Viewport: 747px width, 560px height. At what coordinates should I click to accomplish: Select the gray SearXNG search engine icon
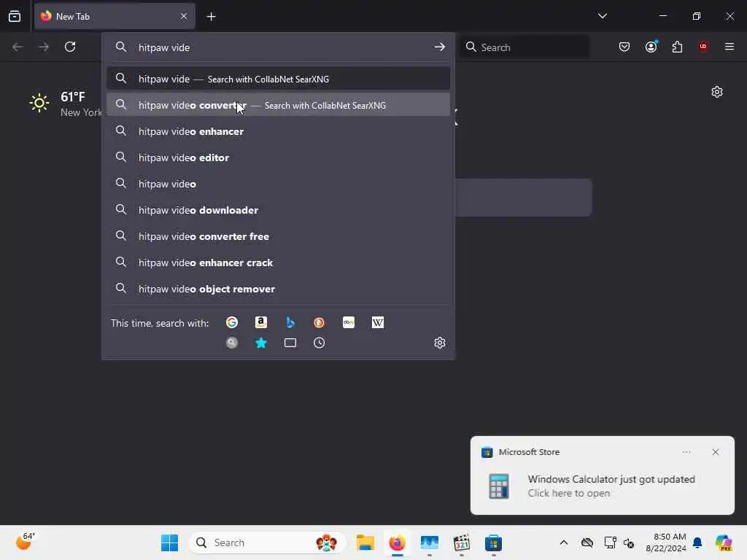pyautogui.click(x=232, y=343)
